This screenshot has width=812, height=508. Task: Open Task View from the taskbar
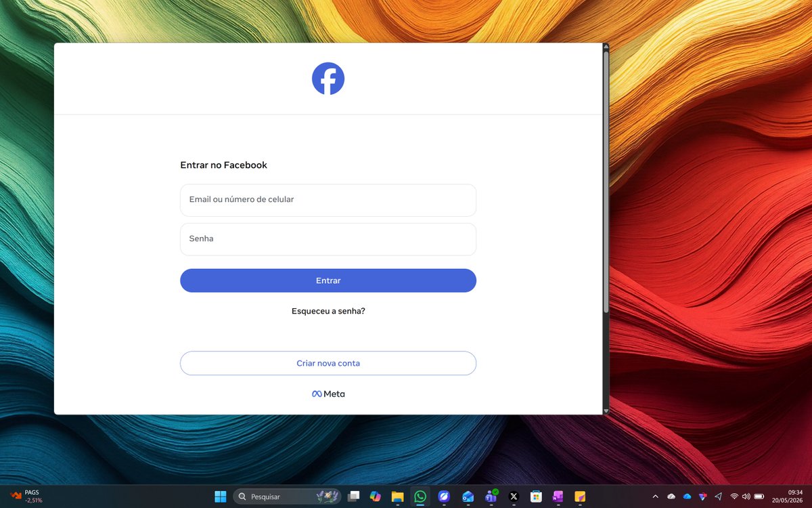353,496
